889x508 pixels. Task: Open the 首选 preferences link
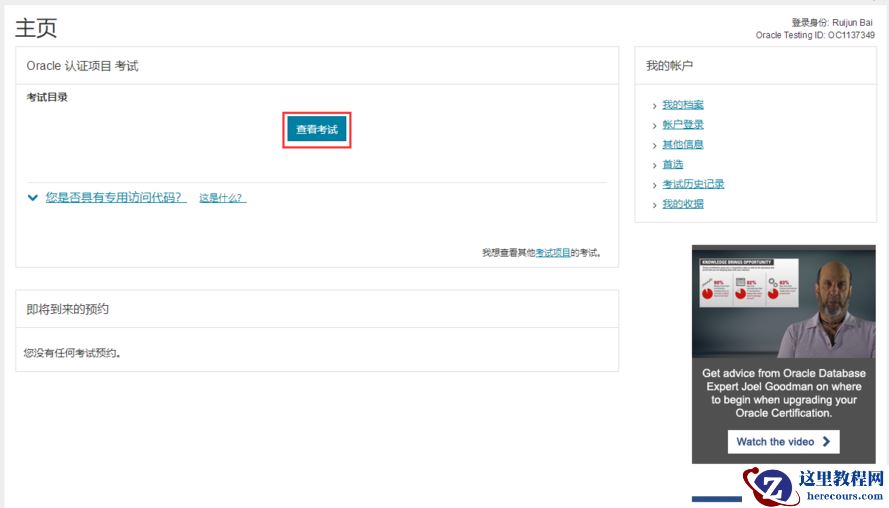click(672, 164)
